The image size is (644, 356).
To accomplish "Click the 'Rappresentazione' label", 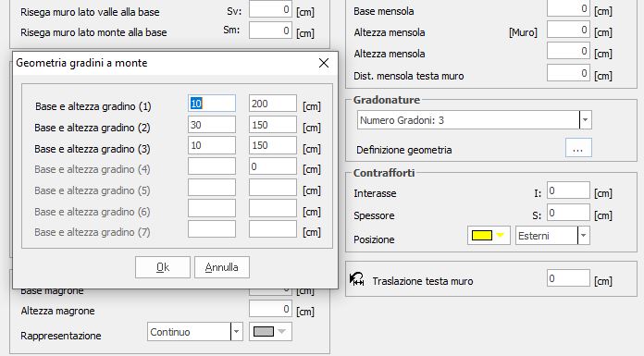I will click(x=61, y=336).
